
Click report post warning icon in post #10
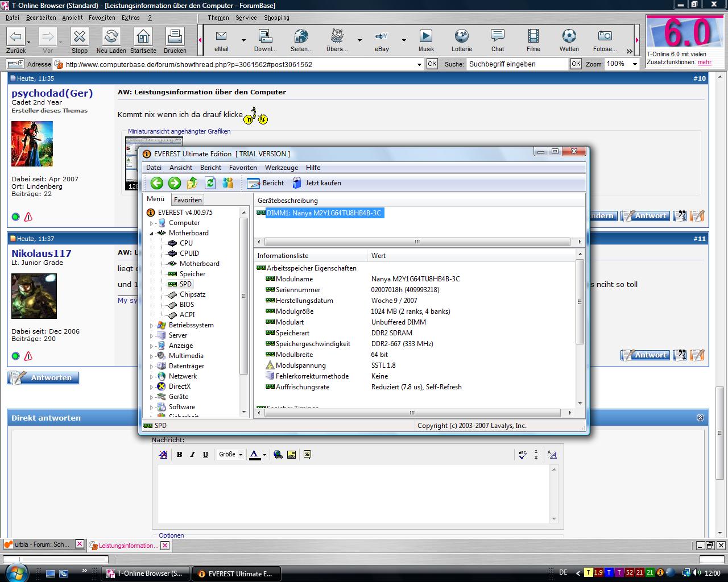pyautogui.click(x=28, y=217)
